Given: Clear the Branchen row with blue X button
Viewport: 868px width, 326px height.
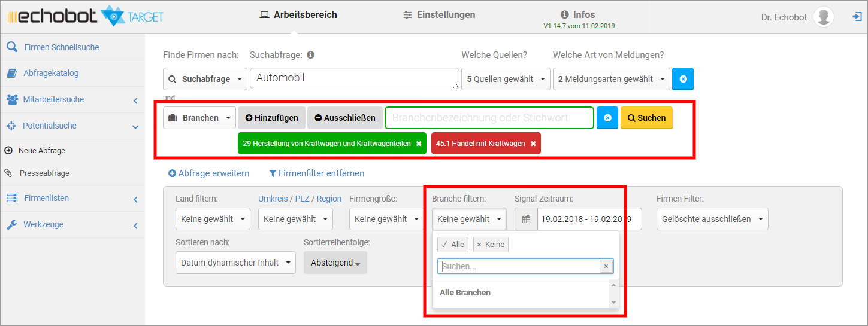Looking at the screenshot, I should [607, 118].
